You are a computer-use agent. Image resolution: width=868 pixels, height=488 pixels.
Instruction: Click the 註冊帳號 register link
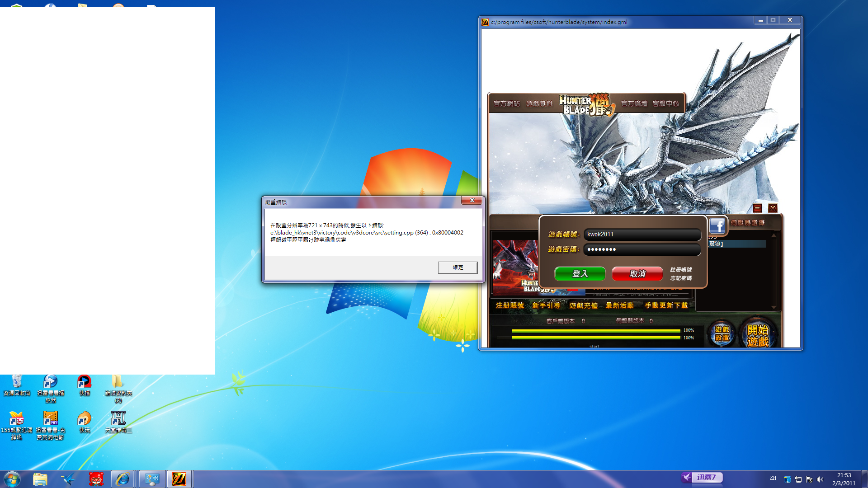(x=681, y=270)
